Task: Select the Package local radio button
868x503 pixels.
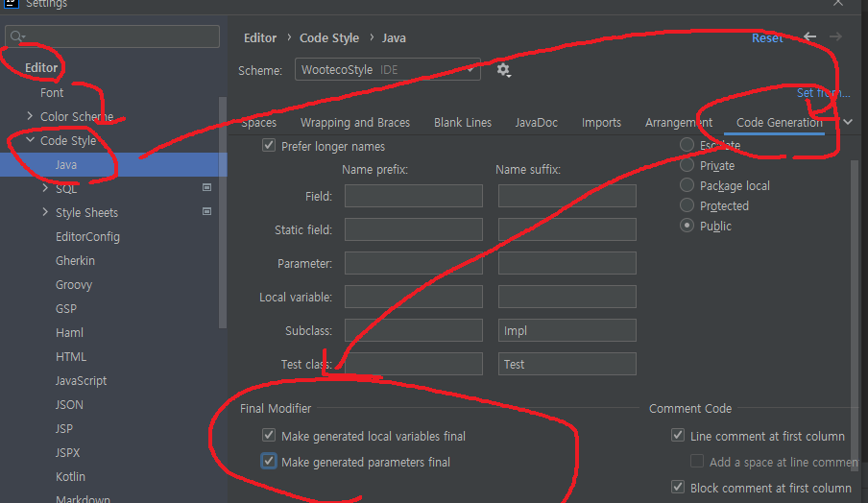Action: point(687,185)
